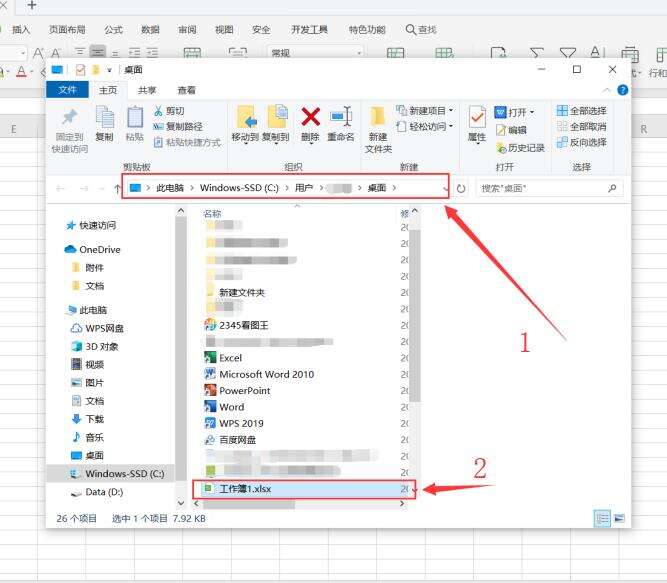667x583 pixels.
Task: Open the New item (新建项目) dropdown
Action: pyautogui.click(x=425, y=111)
